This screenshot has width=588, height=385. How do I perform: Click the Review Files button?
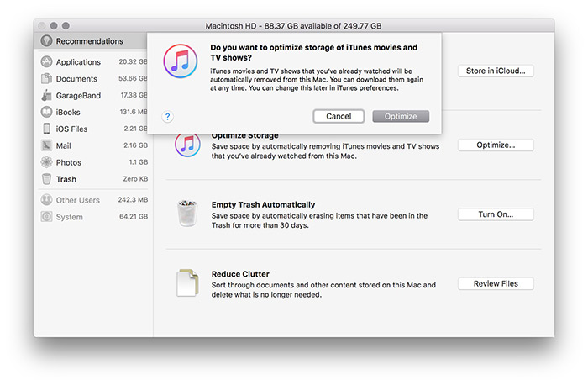click(496, 283)
